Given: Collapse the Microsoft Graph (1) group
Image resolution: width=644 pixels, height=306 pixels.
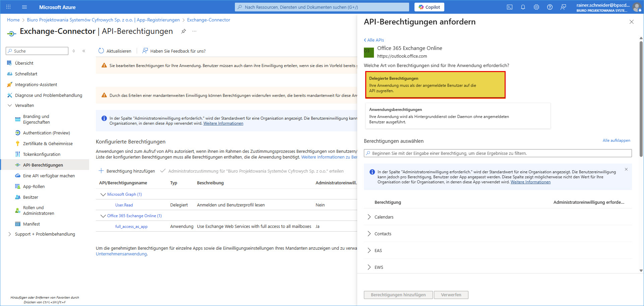Looking at the screenshot, I should pos(103,194).
